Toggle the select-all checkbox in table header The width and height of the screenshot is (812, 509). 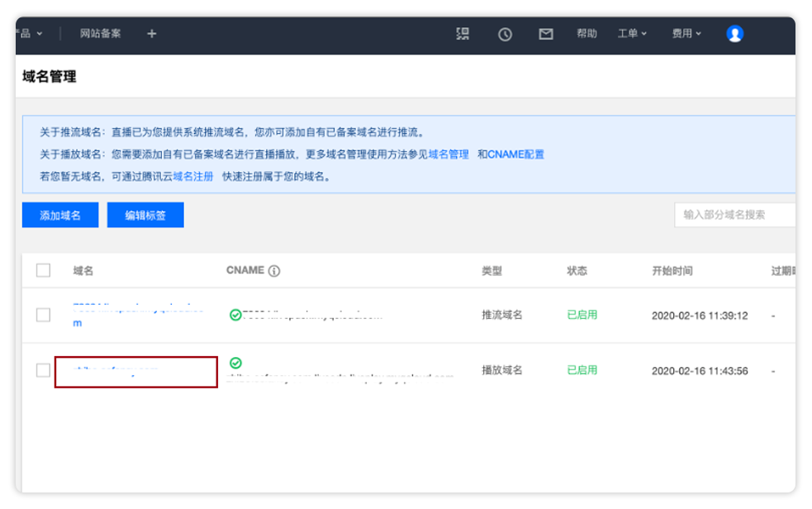pyautogui.click(x=44, y=271)
